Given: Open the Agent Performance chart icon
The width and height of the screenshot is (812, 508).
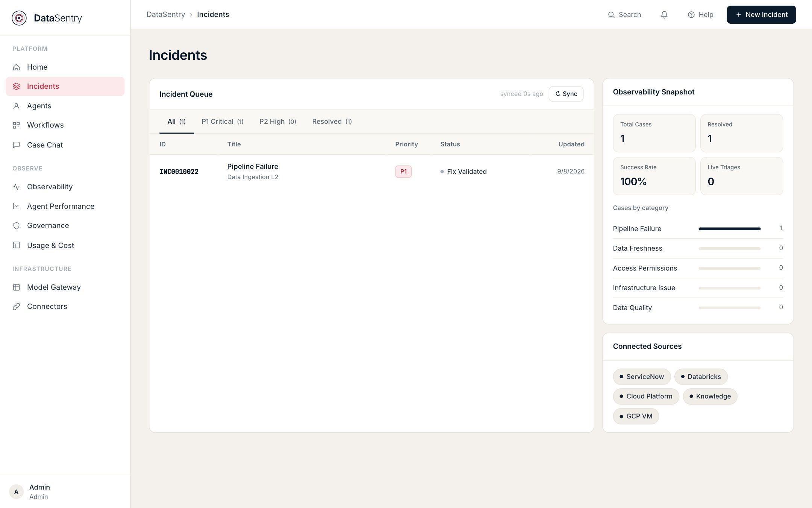Looking at the screenshot, I should pyautogui.click(x=16, y=206).
